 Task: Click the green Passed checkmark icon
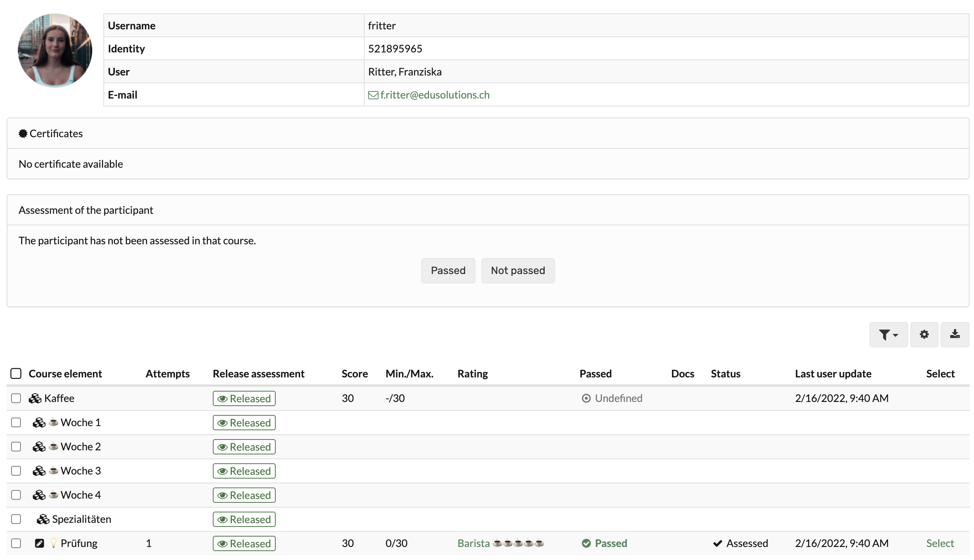[586, 544]
